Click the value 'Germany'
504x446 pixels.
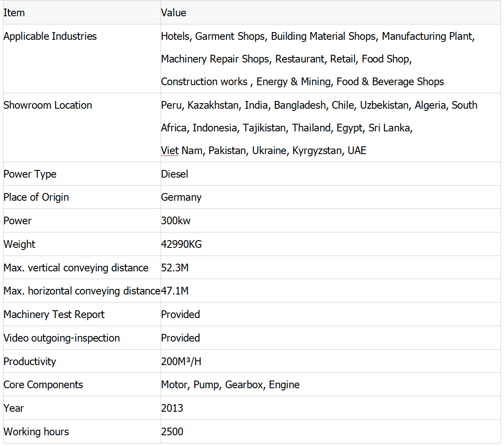click(181, 198)
